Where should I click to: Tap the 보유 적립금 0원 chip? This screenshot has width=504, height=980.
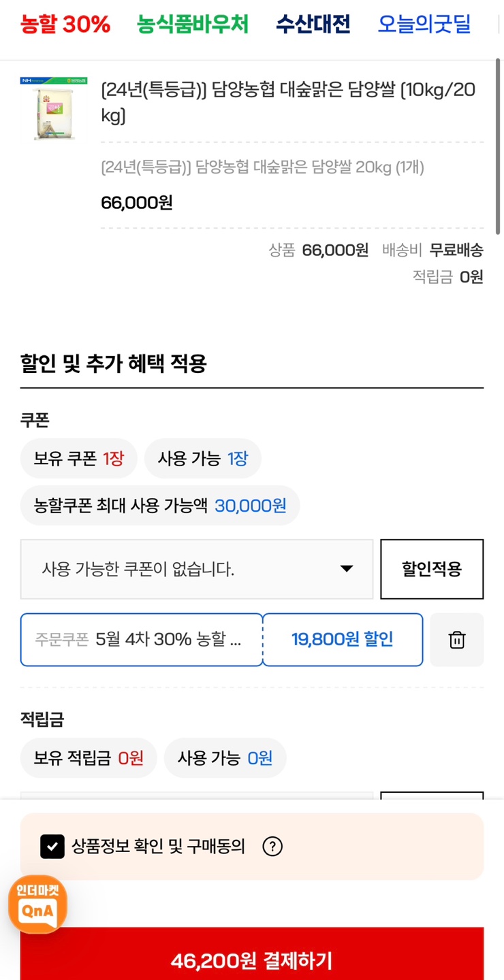tap(89, 757)
